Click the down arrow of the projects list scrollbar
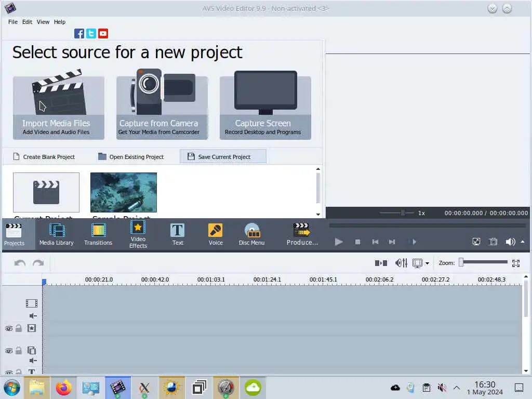 (x=318, y=215)
